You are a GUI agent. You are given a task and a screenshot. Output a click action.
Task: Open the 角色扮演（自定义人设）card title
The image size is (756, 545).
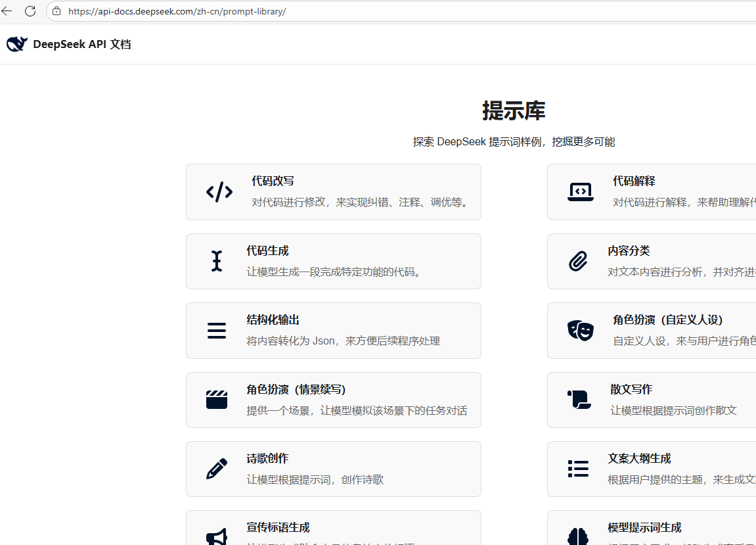tap(668, 320)
